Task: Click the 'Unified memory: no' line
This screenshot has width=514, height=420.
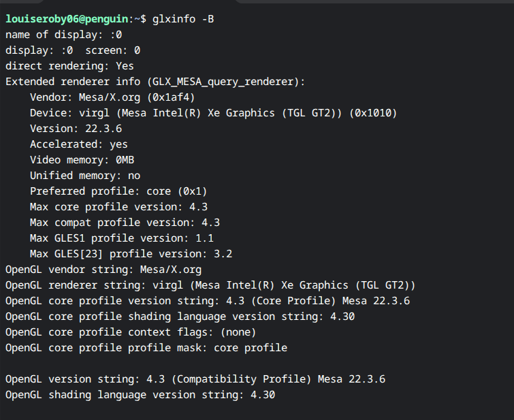Action: 85,176
